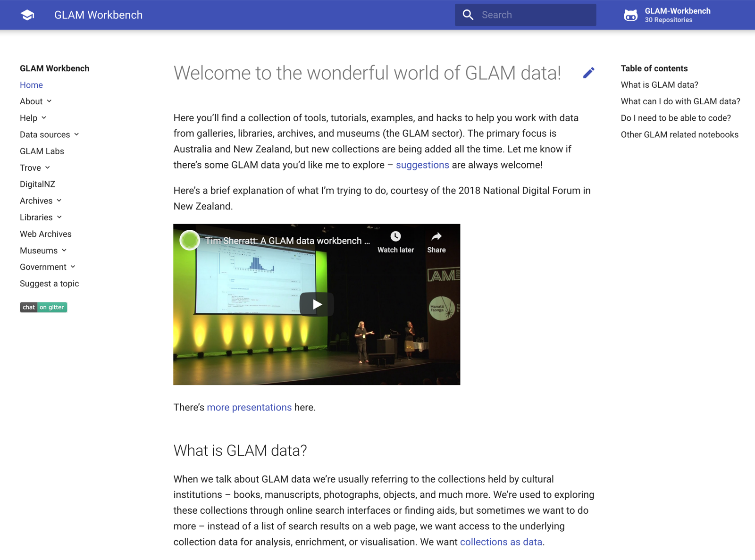Open Suggest a topic sidebar item
The image size is (755, 560).
click(50, 284)
